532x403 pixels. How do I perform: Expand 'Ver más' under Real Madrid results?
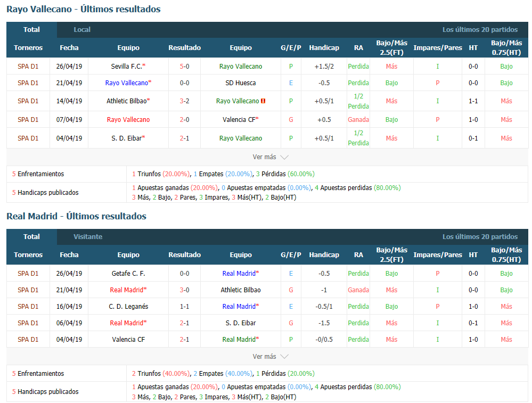[x=271, y=357]
